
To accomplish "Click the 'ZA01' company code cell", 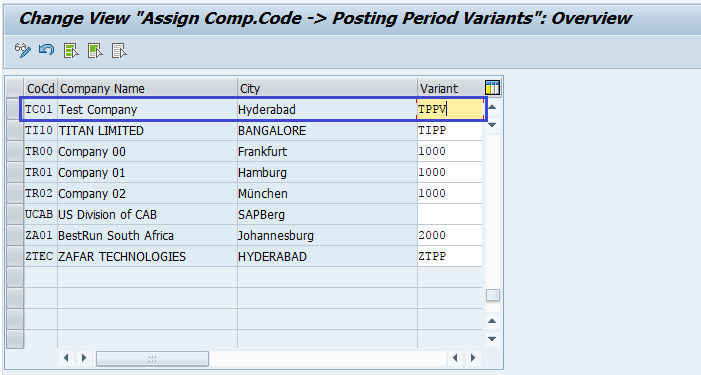I will tap(41, 236).
